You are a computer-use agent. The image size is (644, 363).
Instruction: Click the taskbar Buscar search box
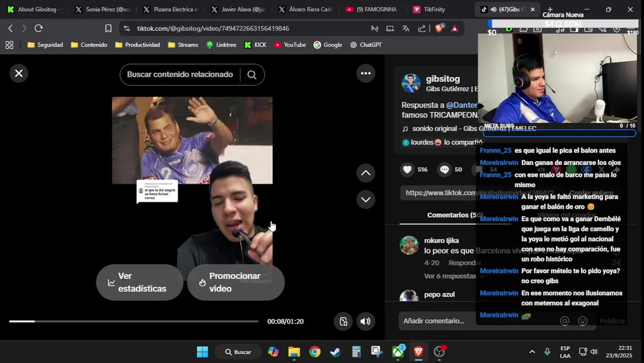click(x=238, y=352)
